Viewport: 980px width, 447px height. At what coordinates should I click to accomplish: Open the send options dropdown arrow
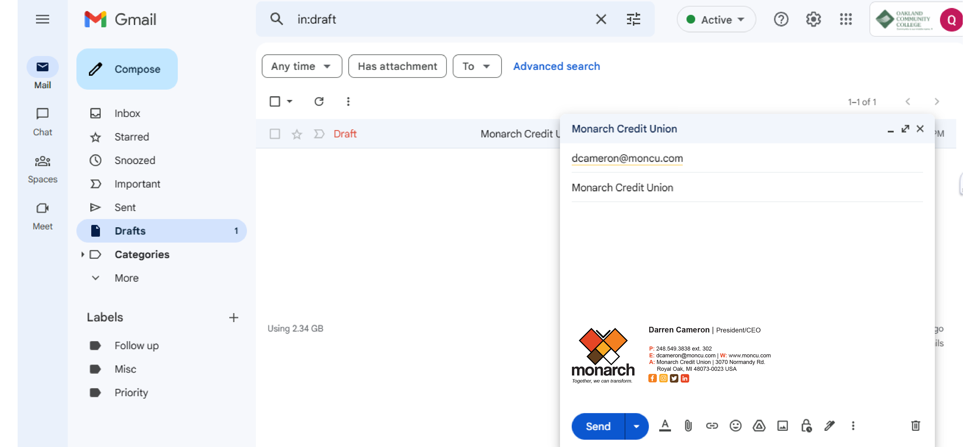(x=636, y=427)
